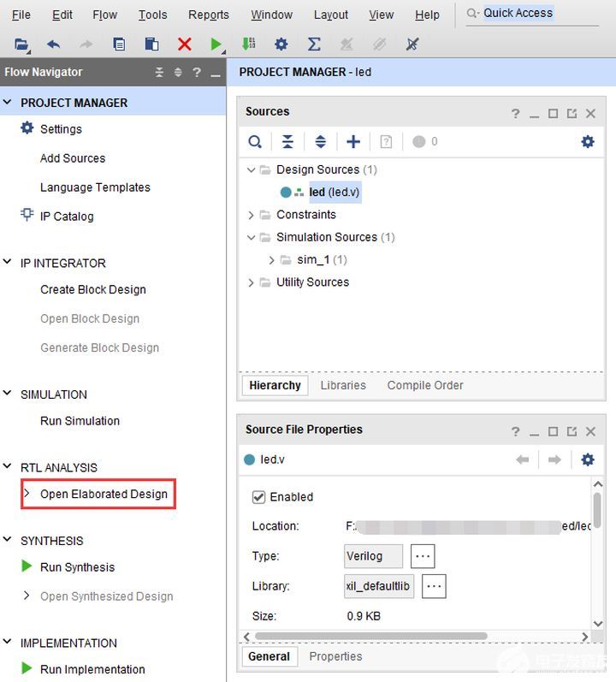Image resolution: width=616 pixels, height=682 pixels.
Task: Click the IP Catalog icon
Action: pos(27,215)
